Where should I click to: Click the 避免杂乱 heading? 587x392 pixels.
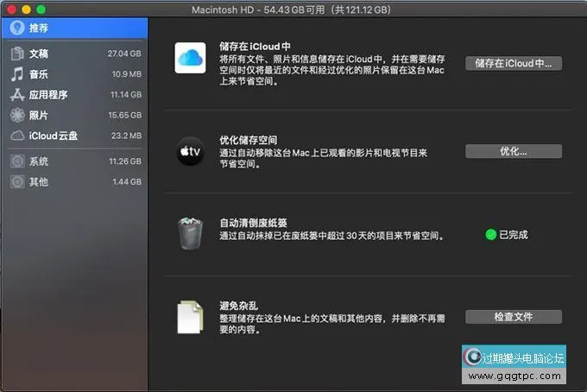click(238, 306)
